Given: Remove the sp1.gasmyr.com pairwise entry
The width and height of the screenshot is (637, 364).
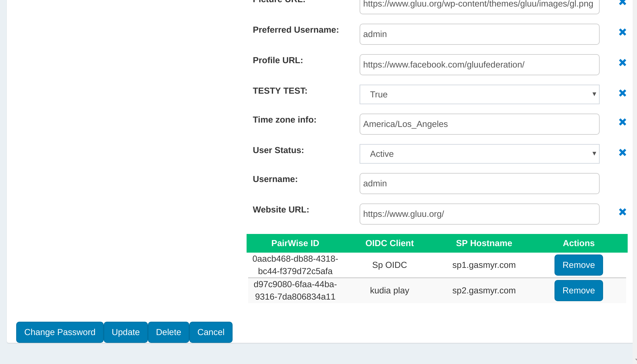Looking at the screenshot, I should (578, 265).
